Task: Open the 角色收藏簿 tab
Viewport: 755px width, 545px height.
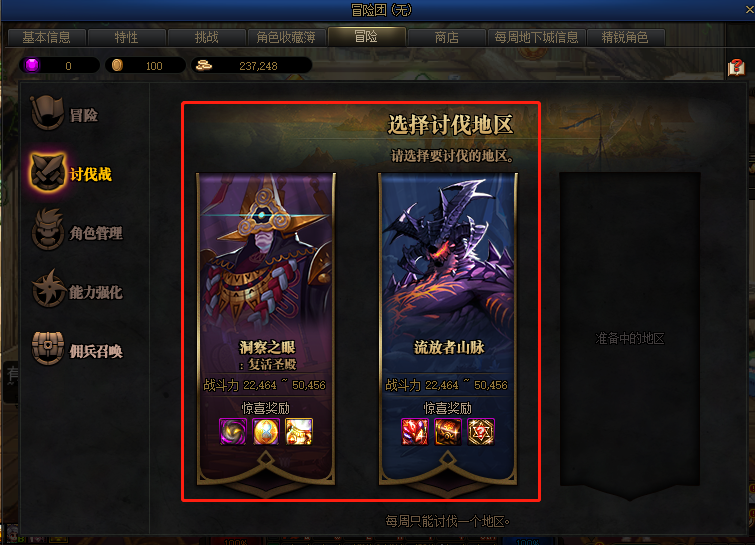Action: click(286, 37)
